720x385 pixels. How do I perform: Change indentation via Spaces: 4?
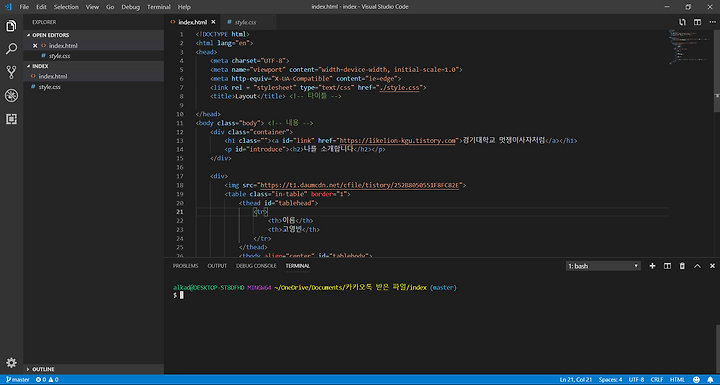coord(610,379)
